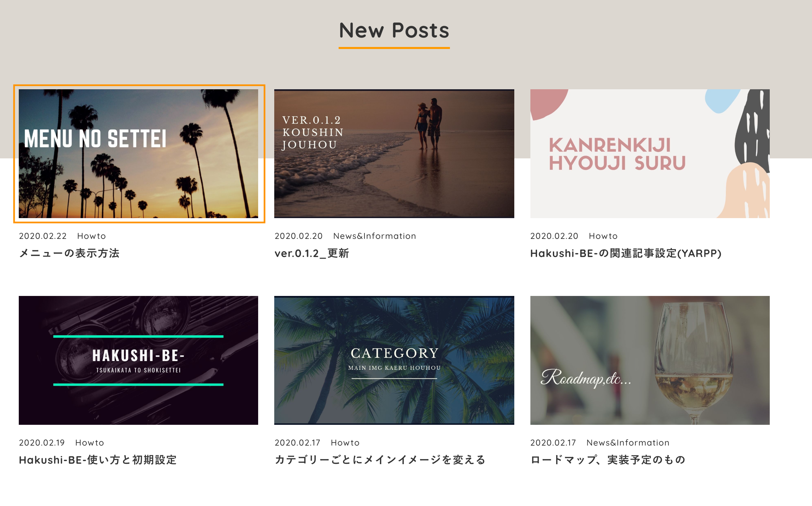Select Howto category next to 2020.02.19
Screen dimensions: 812x506
tap(90, 443)
